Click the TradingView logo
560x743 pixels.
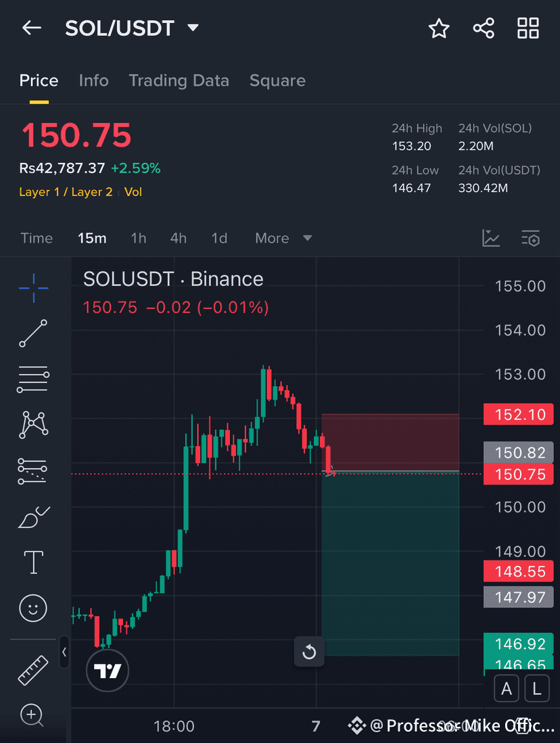[108, 671]
